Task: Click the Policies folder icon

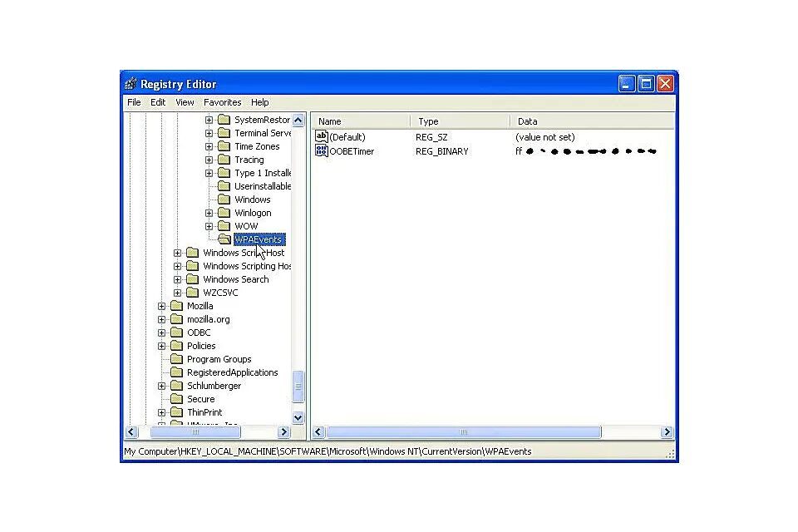Action: [176, 345]
